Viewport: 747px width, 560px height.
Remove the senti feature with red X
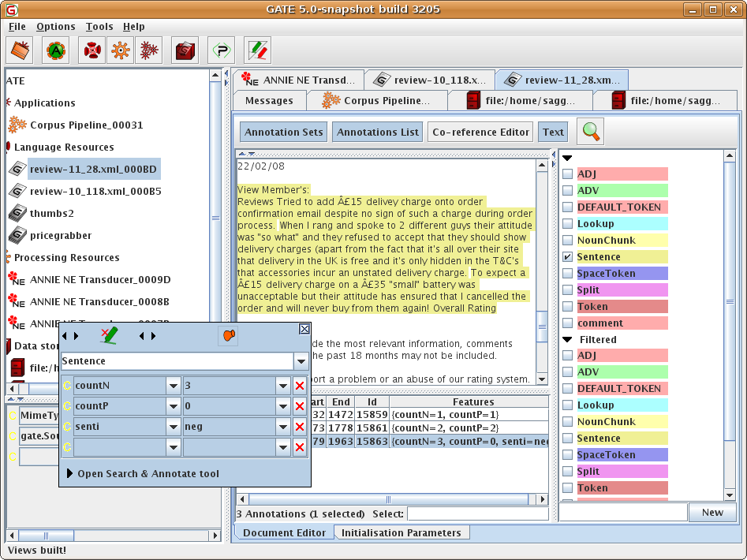(300, 426)
